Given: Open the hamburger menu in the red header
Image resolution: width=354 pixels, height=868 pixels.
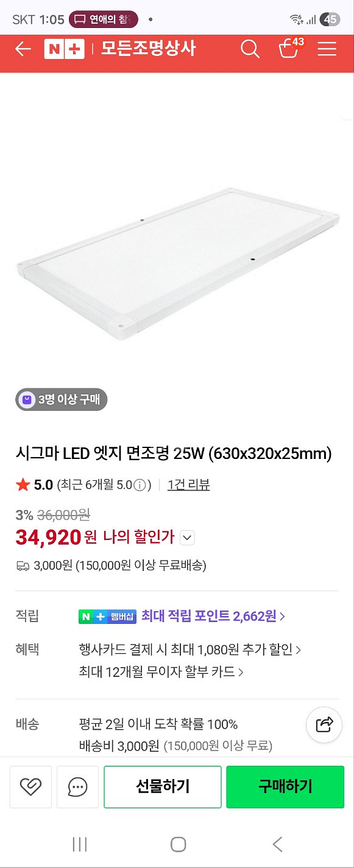Looking at the screenshot, I should point(327,49).
